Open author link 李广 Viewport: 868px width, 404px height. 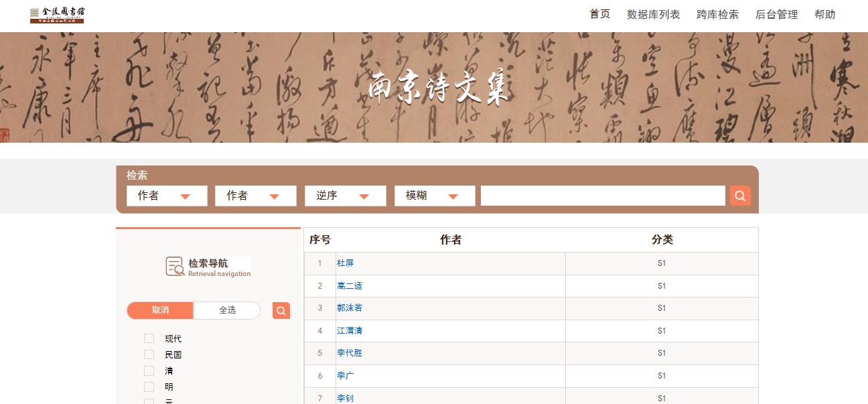345,376
